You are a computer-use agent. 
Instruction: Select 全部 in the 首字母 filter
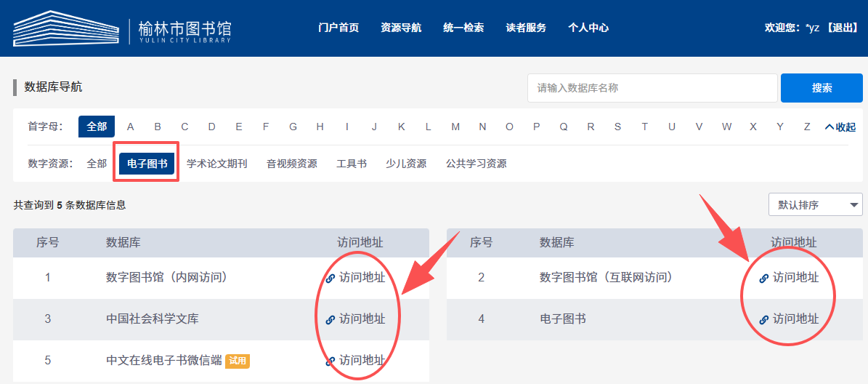(97, 127)
